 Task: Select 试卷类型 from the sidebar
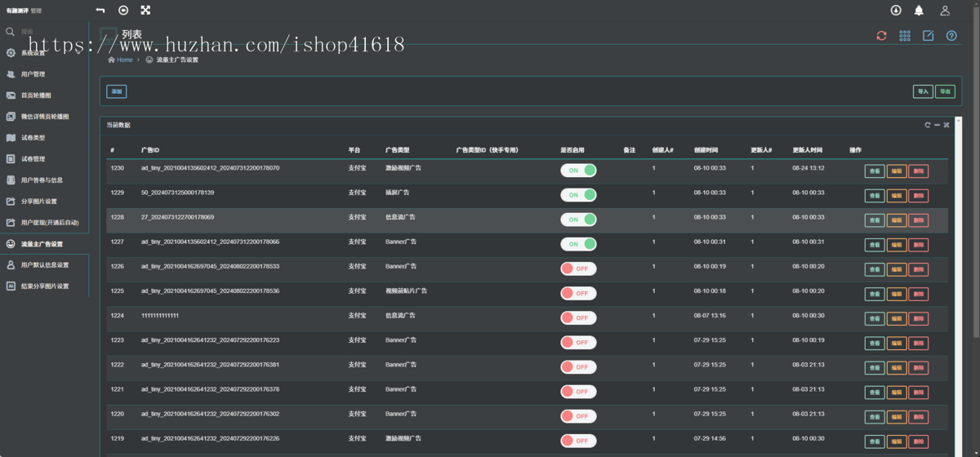(33, 138)
